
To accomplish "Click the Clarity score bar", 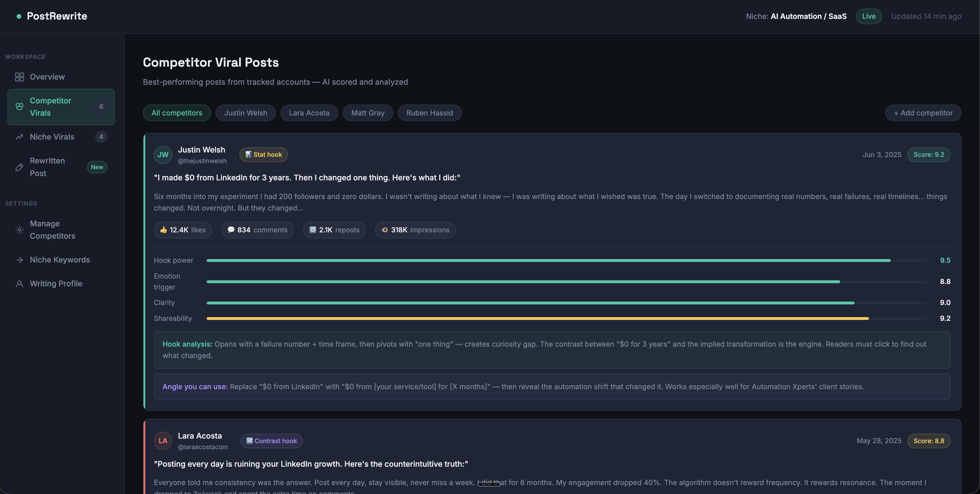I will [x=566, y=303].
